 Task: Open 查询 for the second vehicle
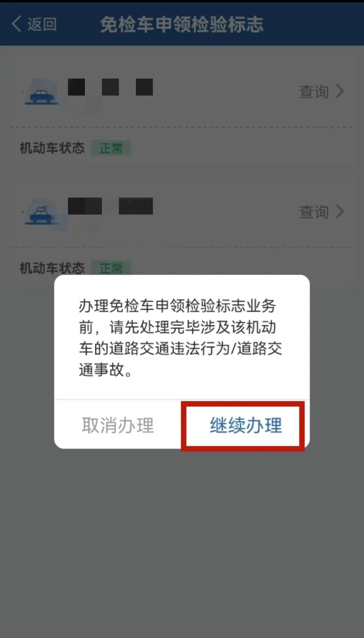tap(314, 212)
